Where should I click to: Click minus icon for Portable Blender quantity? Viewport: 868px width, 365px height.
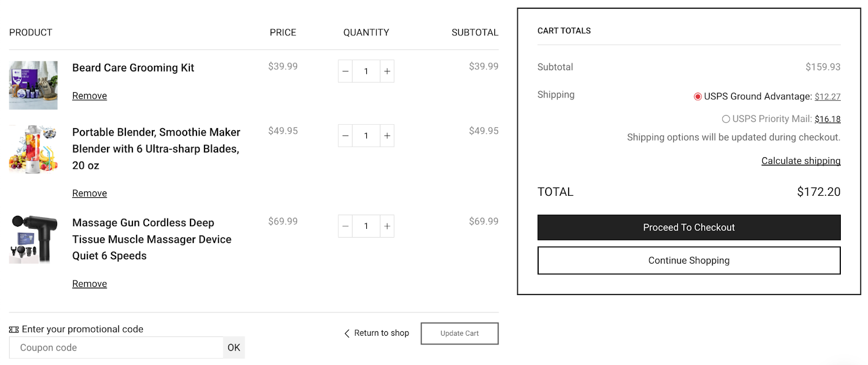(345, 136)
